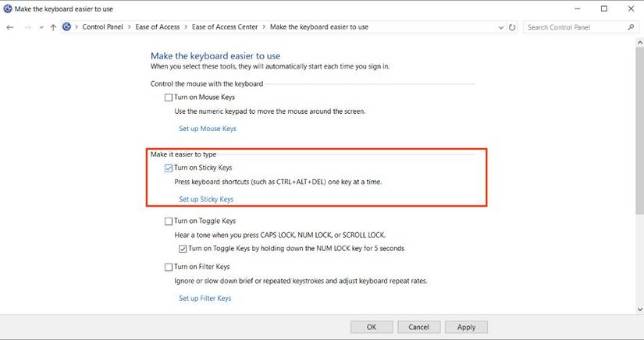Maximize the window

[604, 9]
